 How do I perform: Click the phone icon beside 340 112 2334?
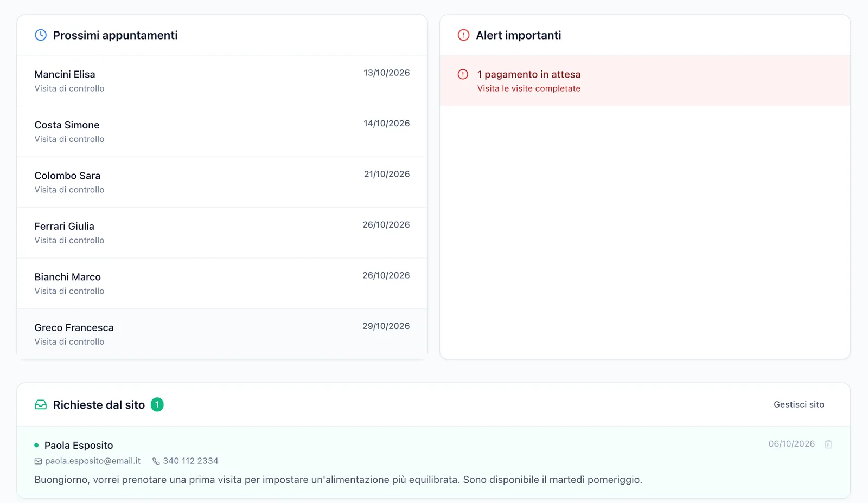coord(156,461)
